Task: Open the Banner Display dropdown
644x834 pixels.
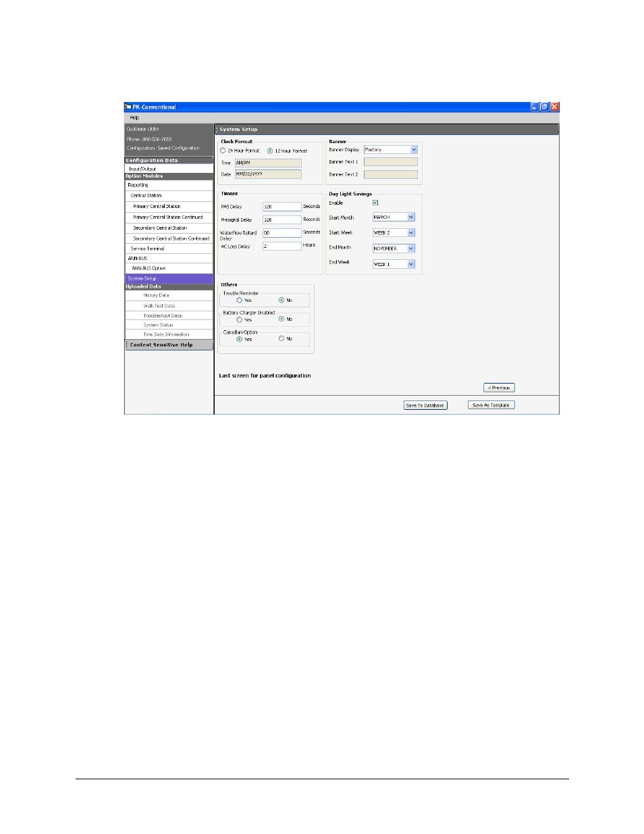Action: tap(414, 150)
